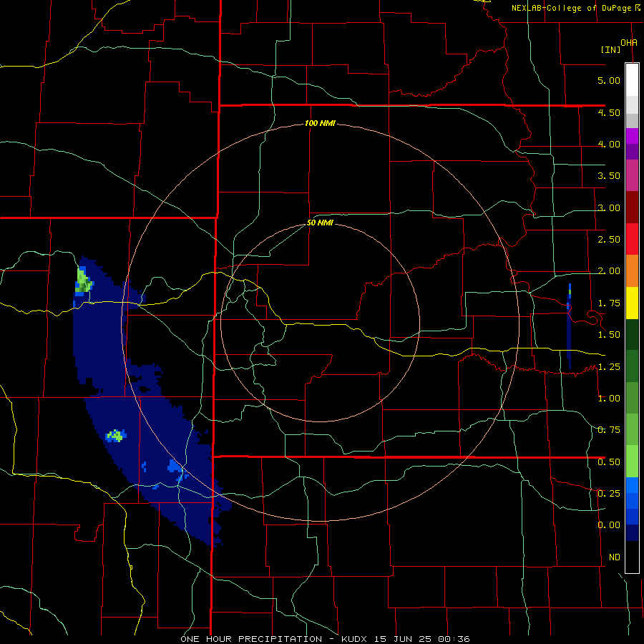Image resolution: width=644 pixels, height=644 pixels.
Task: Select the light blue swatch near 0.25
Action: pyautogui.click(x=632, y=485)
